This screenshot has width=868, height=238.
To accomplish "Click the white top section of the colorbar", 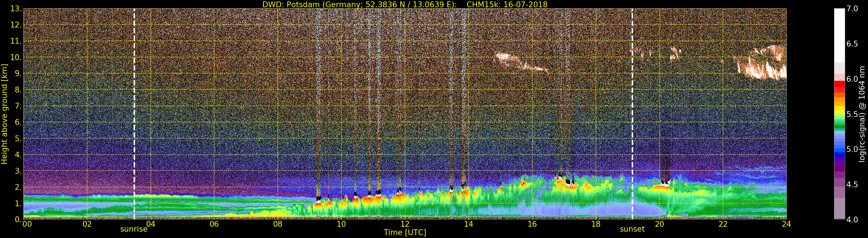I will pyautogui.click(x=839, y=35).
